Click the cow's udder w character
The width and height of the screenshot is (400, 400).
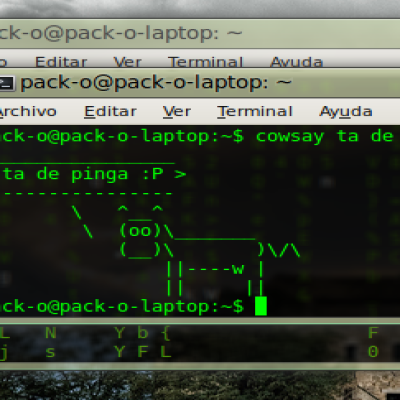pos(238,269)
